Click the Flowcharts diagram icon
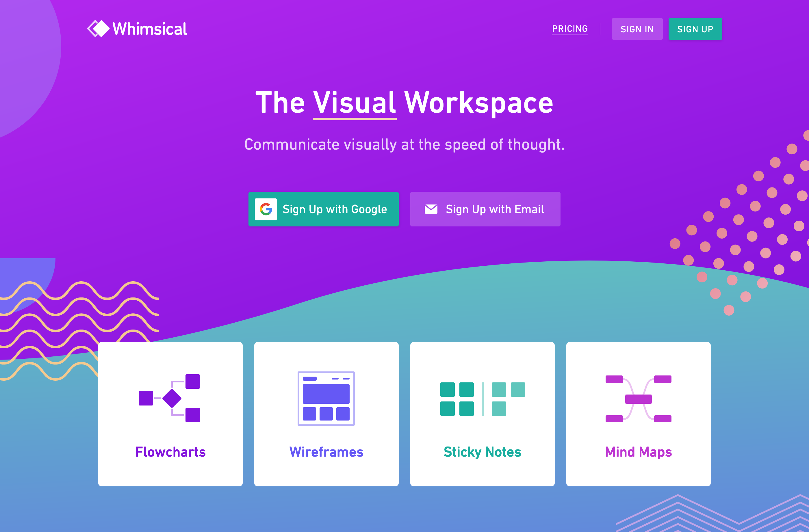 pos(169,398)
